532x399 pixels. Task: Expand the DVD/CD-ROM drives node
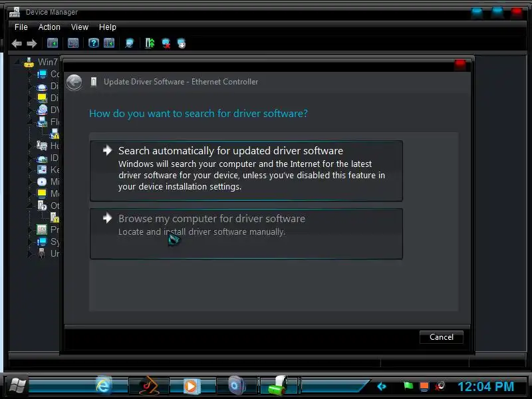30,110
